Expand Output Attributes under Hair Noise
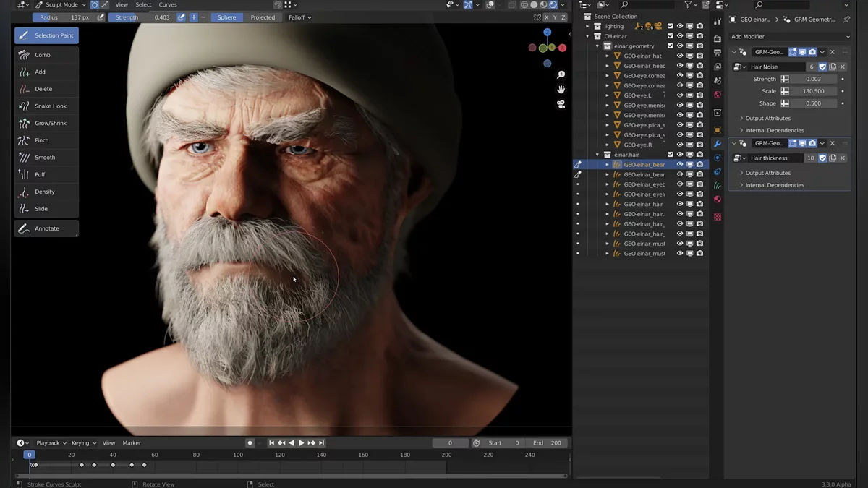The height and width of the screenshot is (488, 868). pyautogui.click(x=767, y=118)
